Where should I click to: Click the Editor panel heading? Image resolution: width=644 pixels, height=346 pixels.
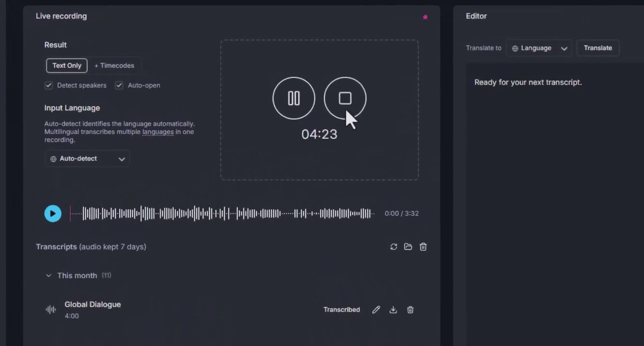coord(476,16)
